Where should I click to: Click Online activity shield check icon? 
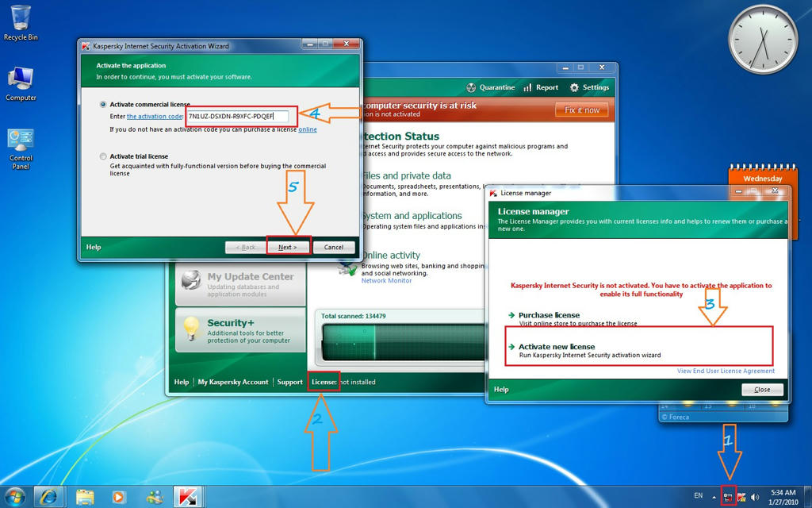[x=347, y=267]
